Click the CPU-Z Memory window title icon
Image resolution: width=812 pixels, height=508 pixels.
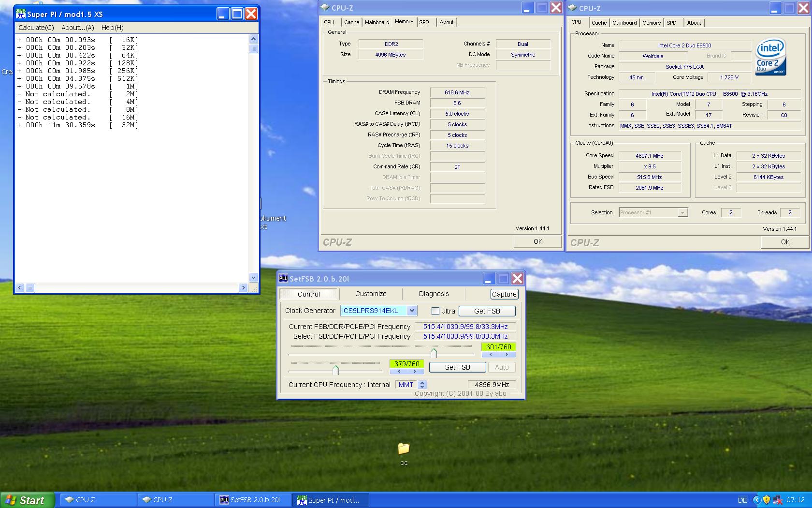pos(325,8)
